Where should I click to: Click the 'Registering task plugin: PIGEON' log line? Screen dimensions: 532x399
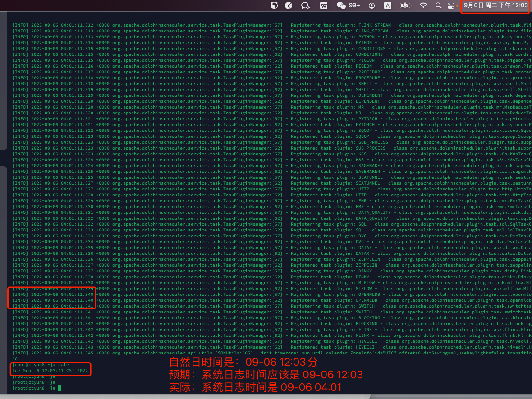[x=272, y=60]
